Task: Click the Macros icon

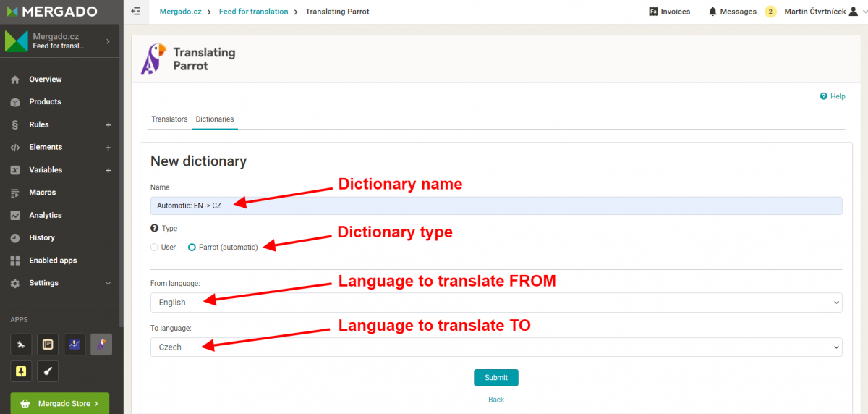Action: [15, 193]
